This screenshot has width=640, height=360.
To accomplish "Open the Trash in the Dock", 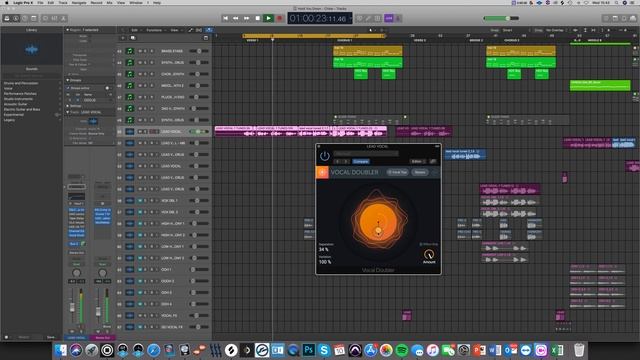I will coord(579,350).
